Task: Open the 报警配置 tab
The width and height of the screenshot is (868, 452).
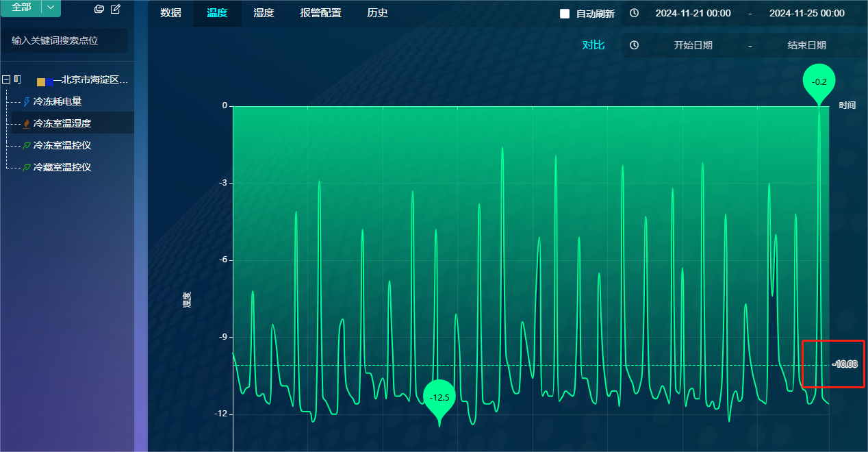Action: click(320, 13)
